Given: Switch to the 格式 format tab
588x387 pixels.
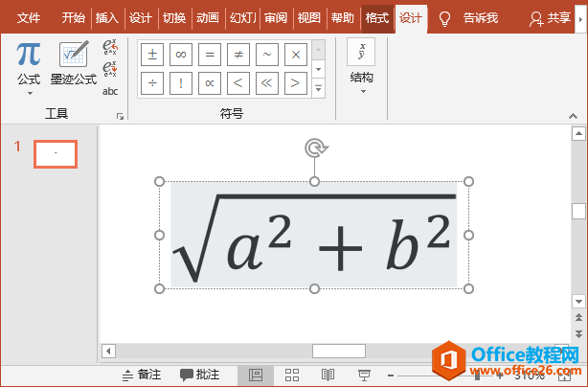Looking at the screenshot, I should 377,17.
